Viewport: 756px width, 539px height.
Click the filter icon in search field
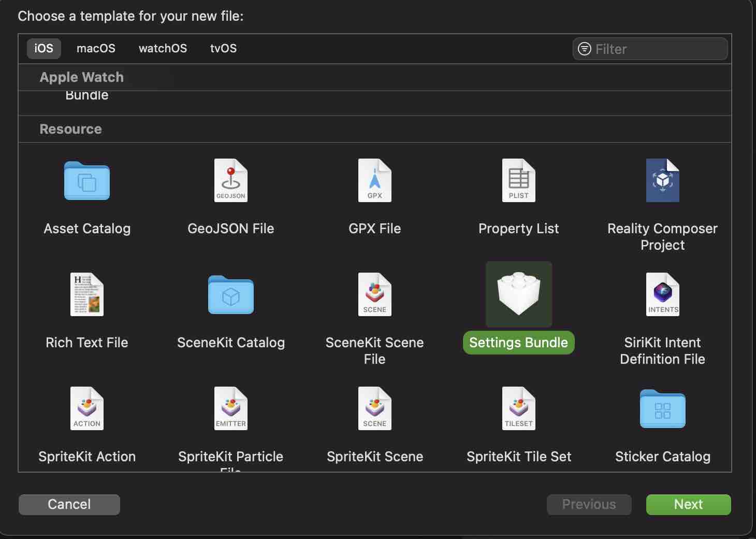(x=585, y=49)
